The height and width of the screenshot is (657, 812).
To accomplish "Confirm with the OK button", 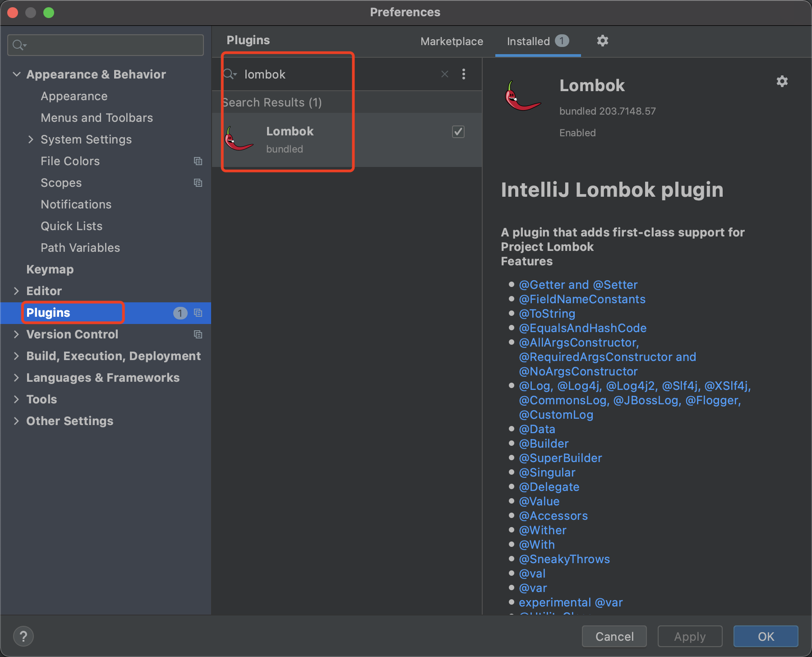I will (x=766, y=636).
